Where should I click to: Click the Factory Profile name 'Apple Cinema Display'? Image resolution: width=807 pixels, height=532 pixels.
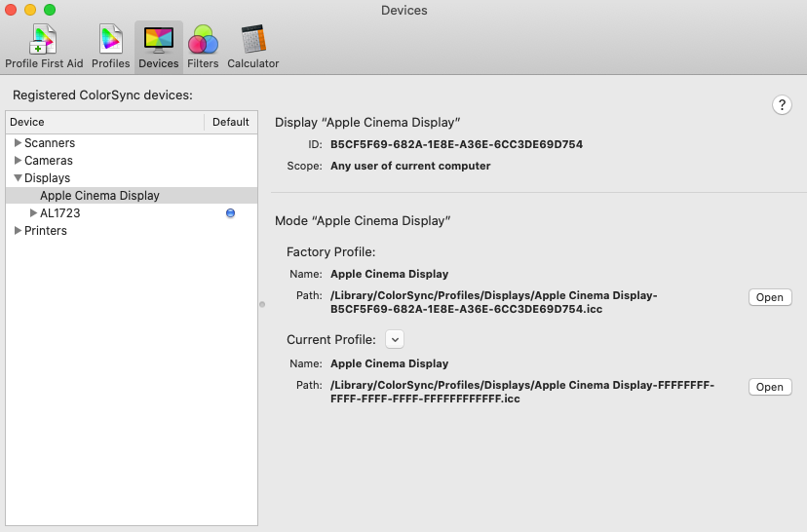pos(389,274)
